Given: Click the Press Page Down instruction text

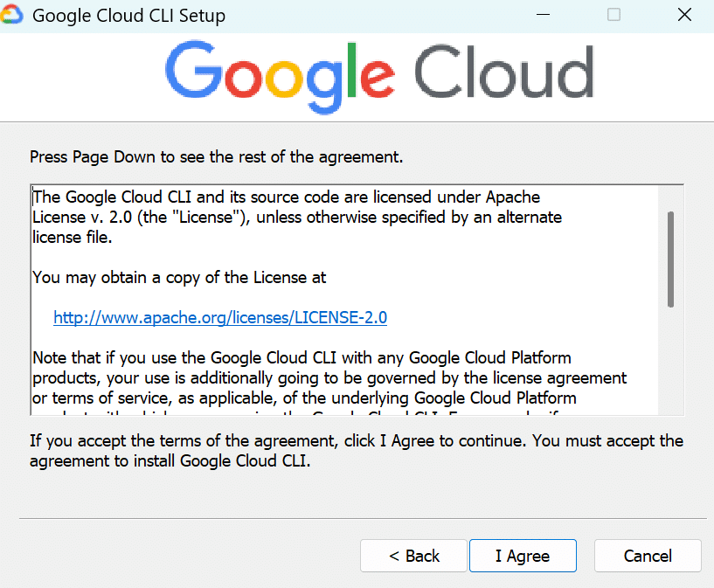Looking at the screenshot, I should (216, 157).
